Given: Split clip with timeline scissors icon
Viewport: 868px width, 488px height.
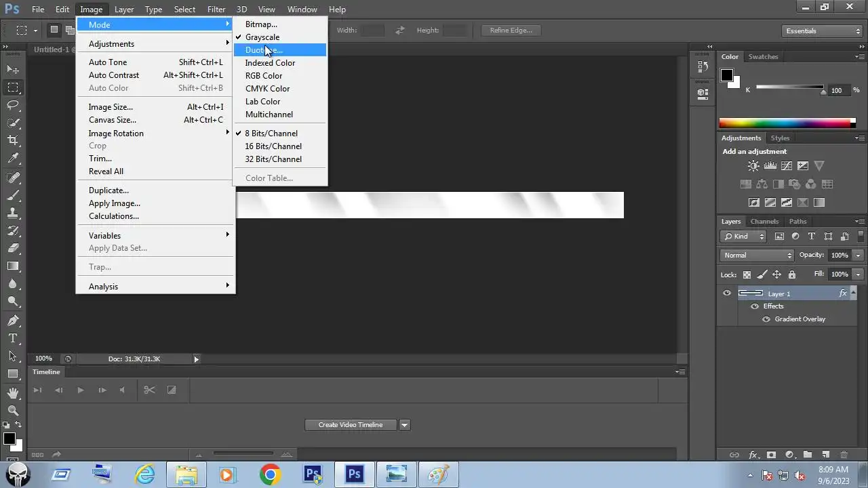Looking at the screenshot, I should coord(149,390).
